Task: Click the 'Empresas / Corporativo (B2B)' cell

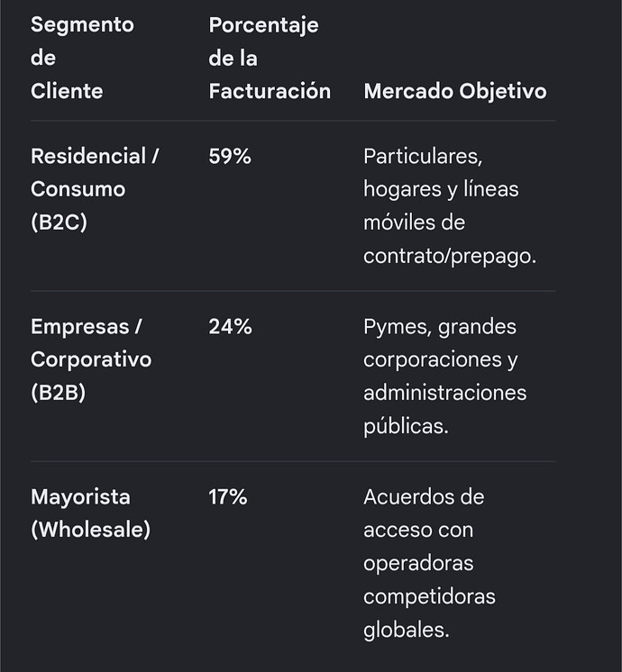Action: 91,359
